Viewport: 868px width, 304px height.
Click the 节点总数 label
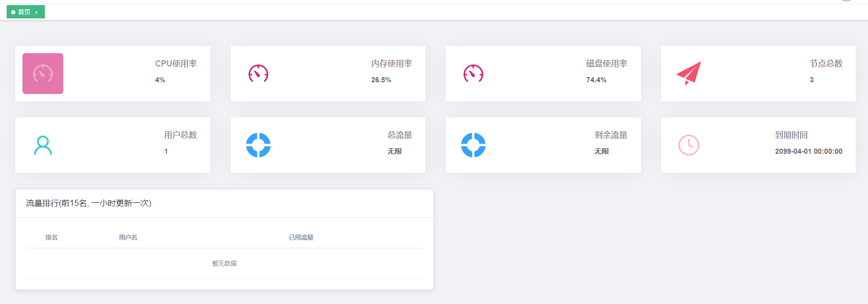click(x=826, y=63)
